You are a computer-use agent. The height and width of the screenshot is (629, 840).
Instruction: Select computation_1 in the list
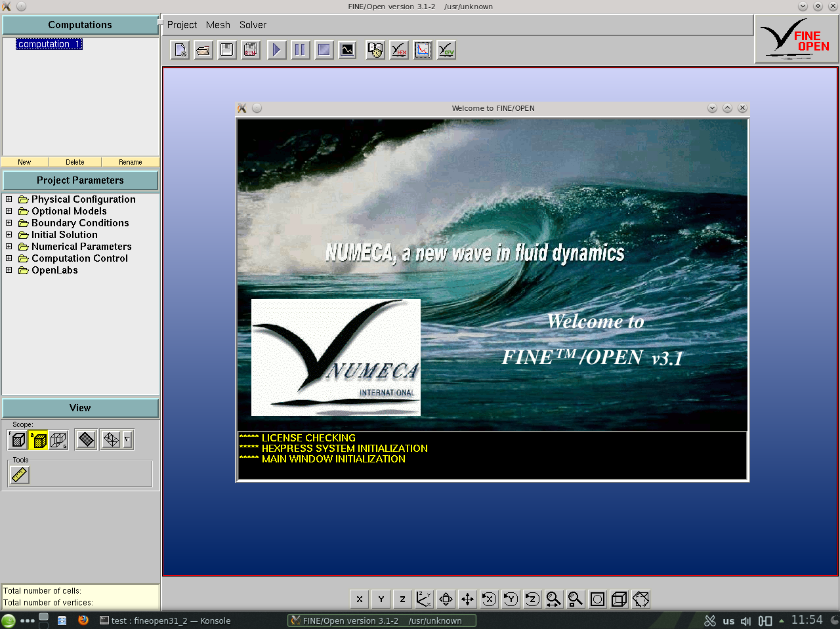[49, 44]
